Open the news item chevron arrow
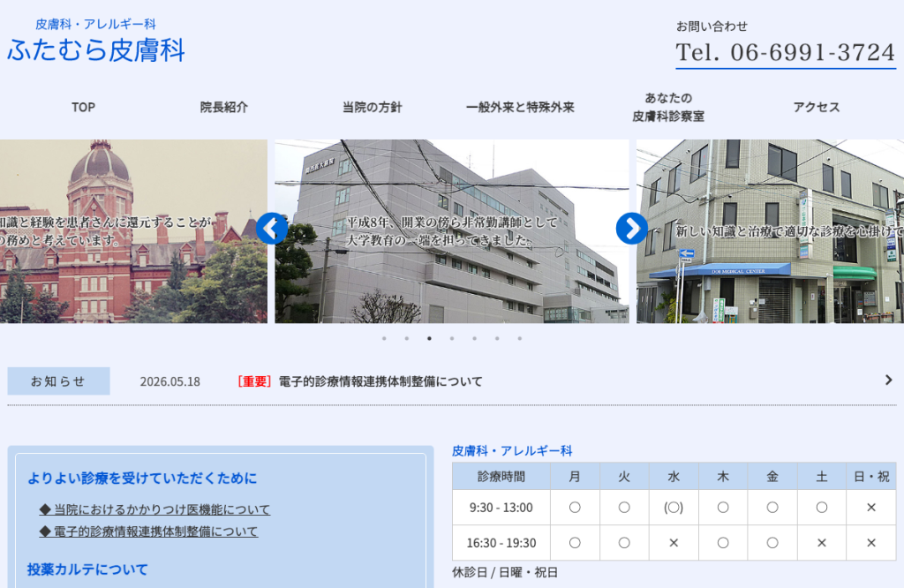 click(888, 380)
